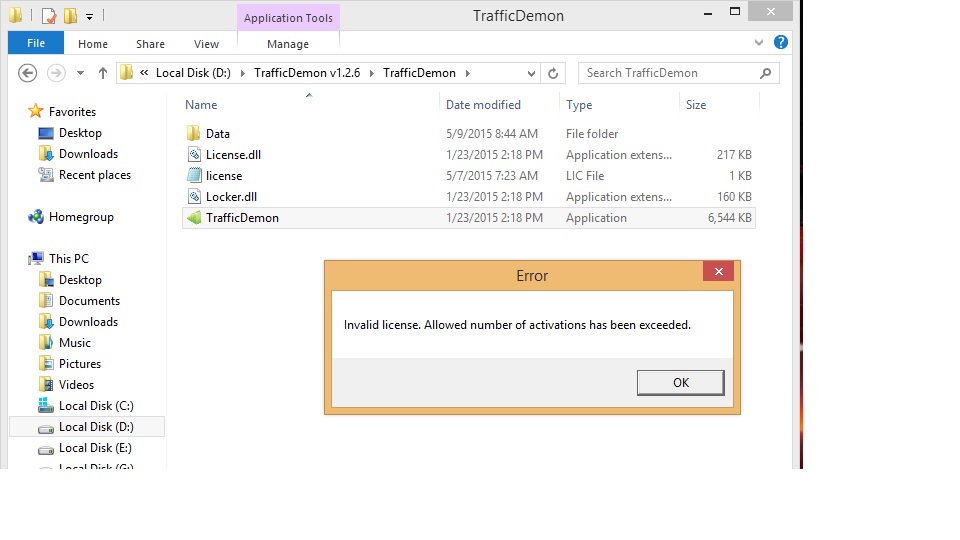
Task: Go up one folder level with Up arrow
Action: point(103,73)
